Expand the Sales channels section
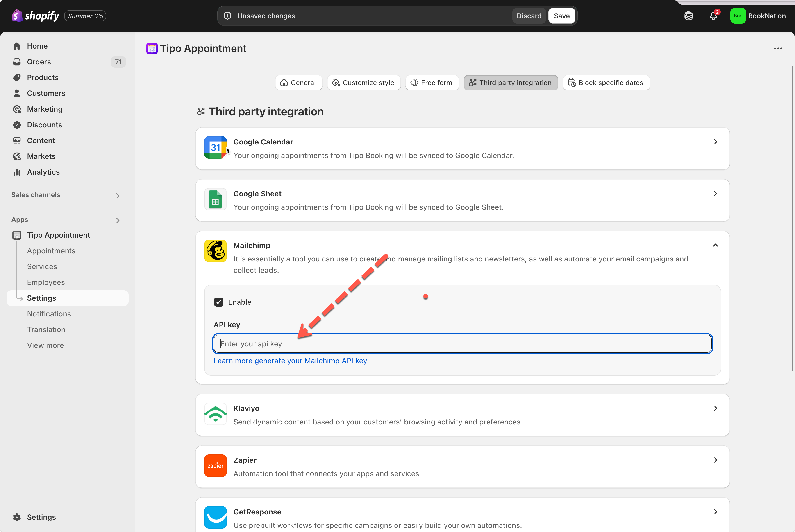Viewport: 795px width, 532px height. point(118,195)
